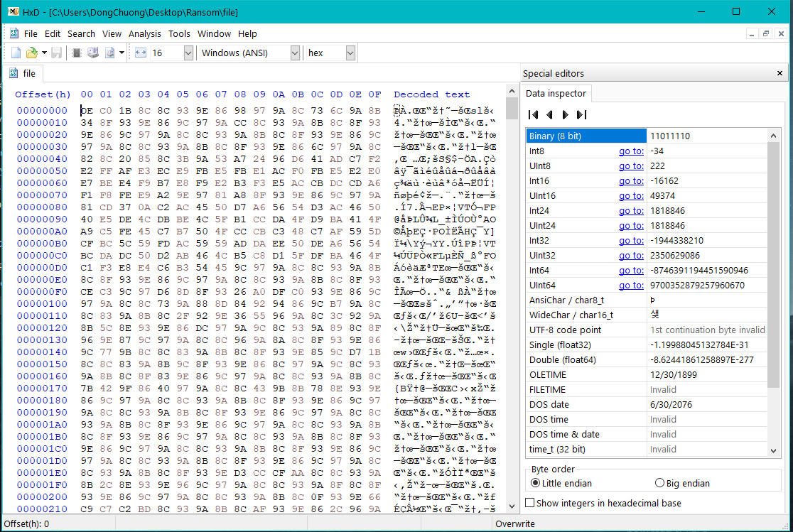Close the inner document window
793x532 pixels.
point(780,34)
